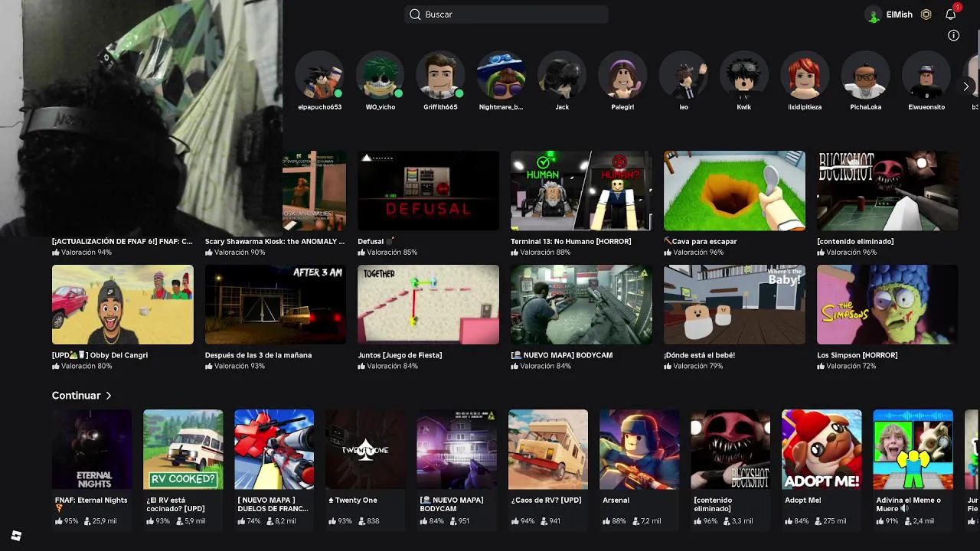Open DUELOS DE FRANC... thumbnail
980x551 pixels.
274,449
